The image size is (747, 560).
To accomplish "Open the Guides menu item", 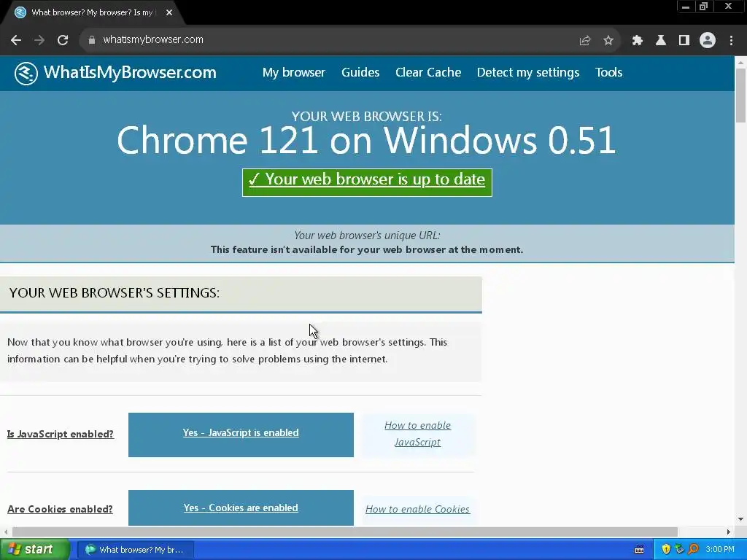I will (360, 72).
